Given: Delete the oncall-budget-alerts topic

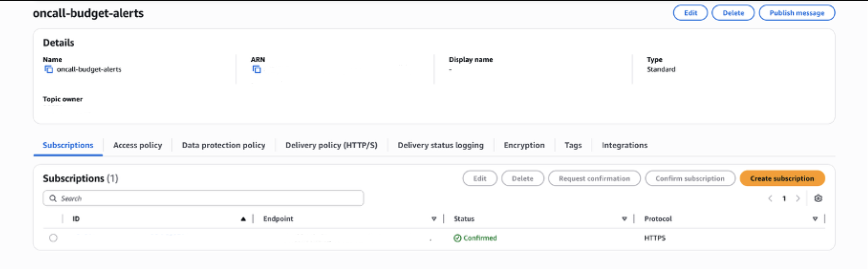Looking at the screenshot, I should [733, 13].
